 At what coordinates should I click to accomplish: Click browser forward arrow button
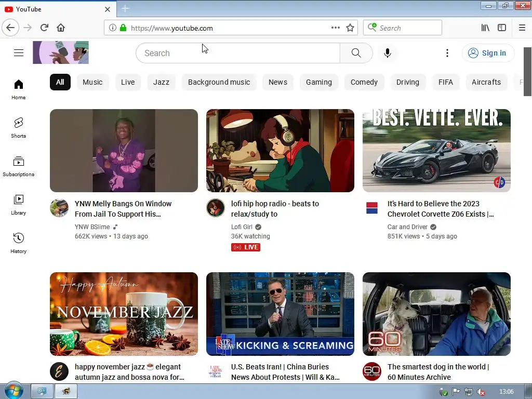tap(28, 28)
